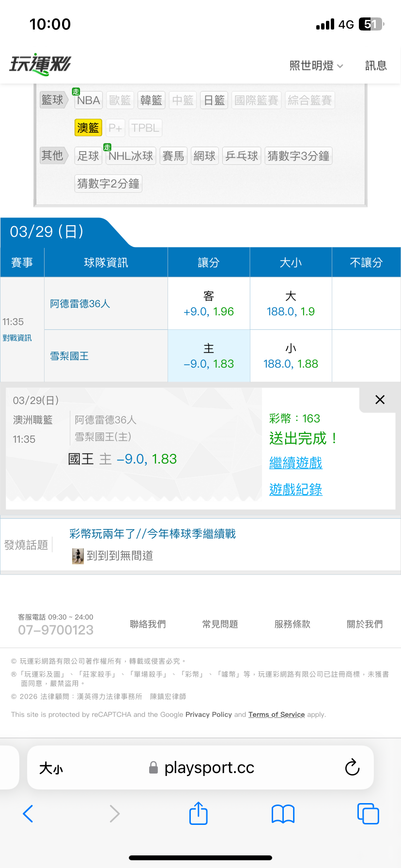Click the 籃球 category label
Viewport: 401px width, 868px height.
53,100
